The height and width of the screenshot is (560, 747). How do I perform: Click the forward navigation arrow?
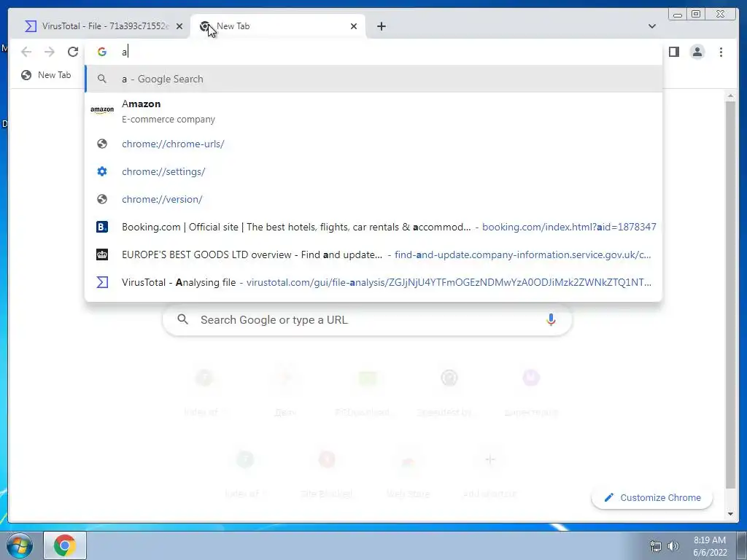pos(50,52)
